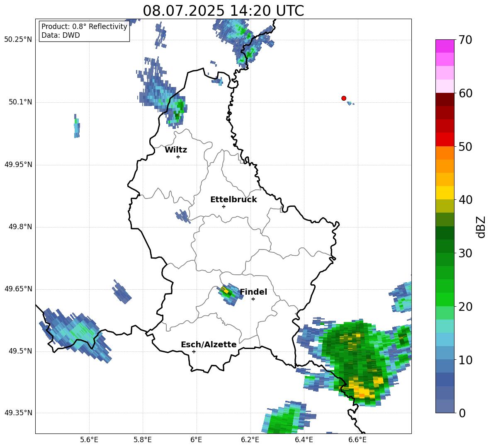This screenshot has height=448, width=491.
Task: Click the magenta top colorbar segment
Action: pos(445,46)
